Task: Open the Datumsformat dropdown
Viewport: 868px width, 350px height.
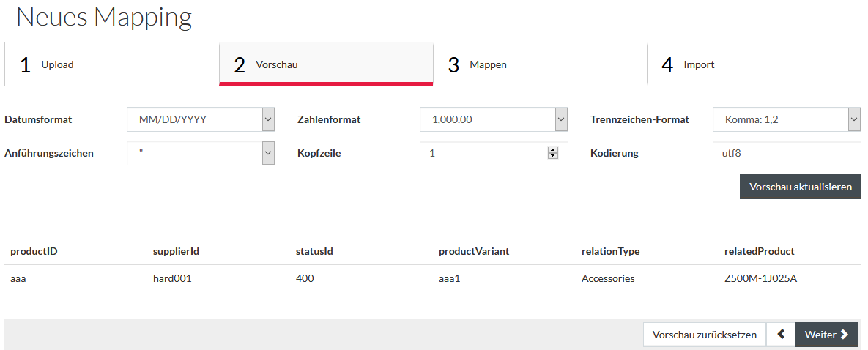Action: point(201,119)
